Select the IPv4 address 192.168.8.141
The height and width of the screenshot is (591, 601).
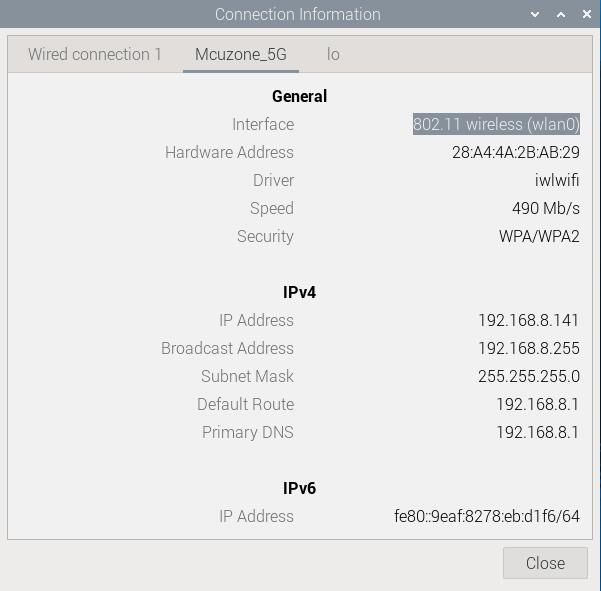pyautogui.click(x=528, y=320)
